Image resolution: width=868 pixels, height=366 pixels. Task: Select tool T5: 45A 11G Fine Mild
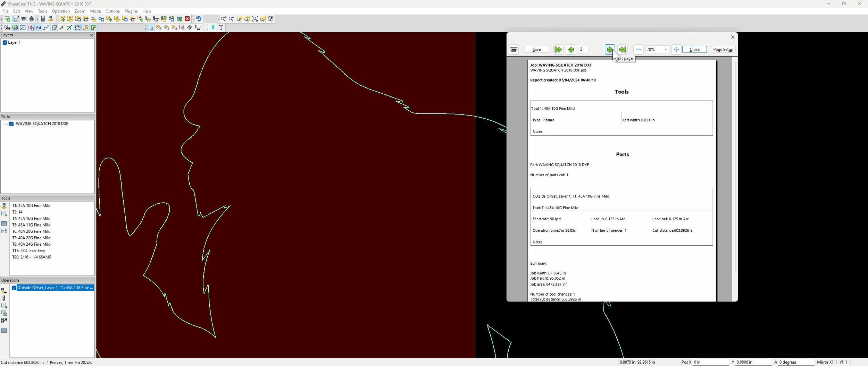(31, 225)
